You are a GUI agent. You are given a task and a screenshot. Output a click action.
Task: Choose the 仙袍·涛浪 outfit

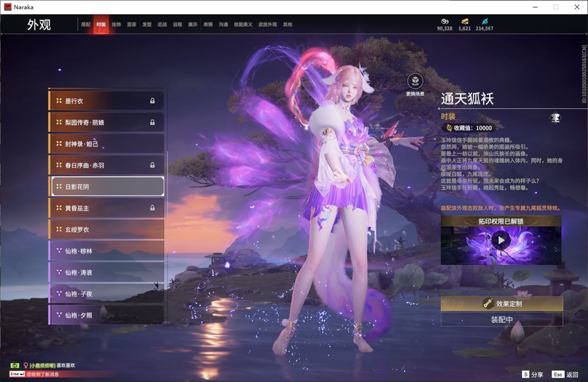106,272
